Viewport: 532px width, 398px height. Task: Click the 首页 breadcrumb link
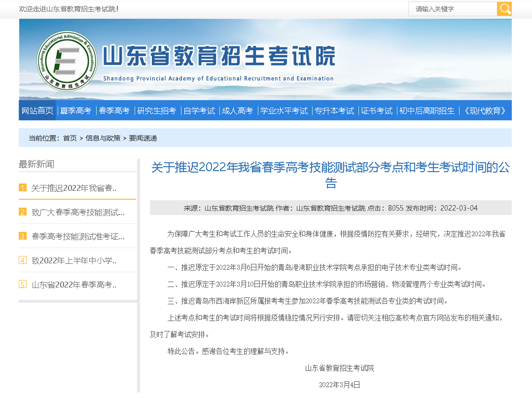[x=70, y=138]
